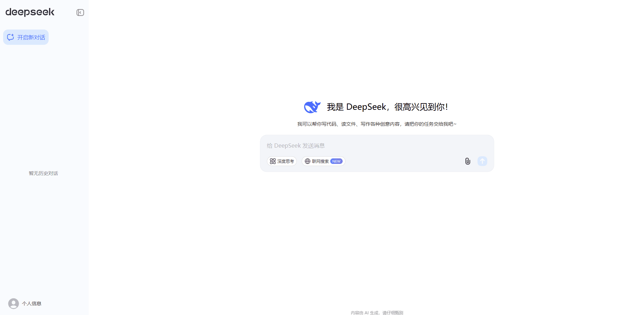Click the deepseek logo in the sidebar
Image resolution: width=644 pixels, height=315 pixels.
(x=30, y=12)
